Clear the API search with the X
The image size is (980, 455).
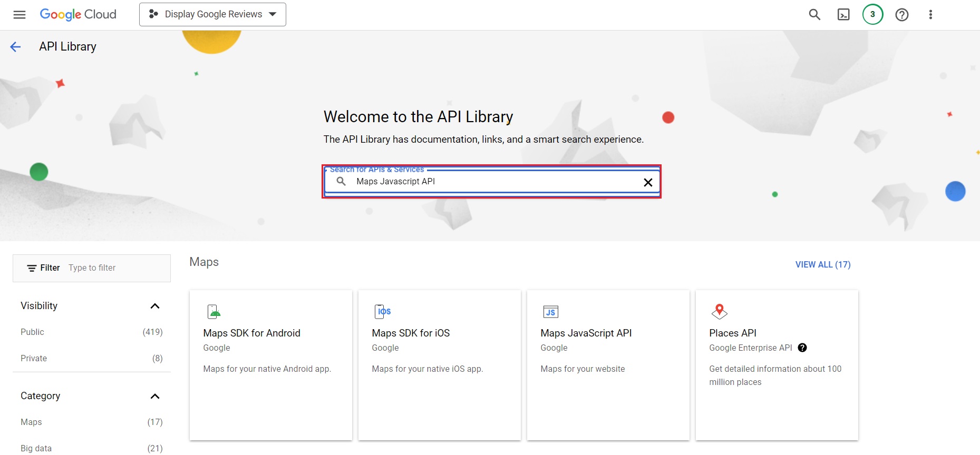tap(648, 182)
